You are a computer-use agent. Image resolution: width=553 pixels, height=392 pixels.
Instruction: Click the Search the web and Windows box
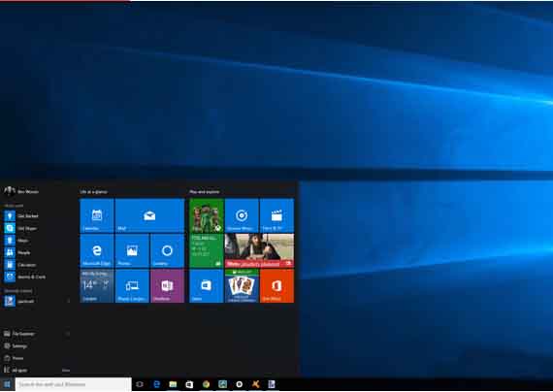tap(74, 384)
